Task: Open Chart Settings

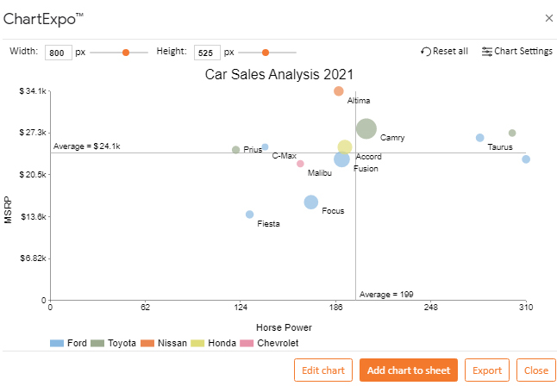Action: (x=517, y=52)
